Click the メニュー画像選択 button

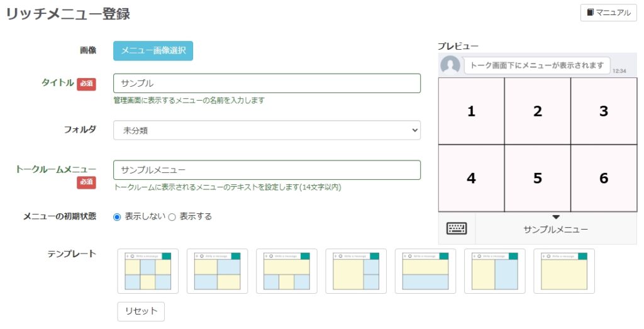pyautogui.click(x=153, y=51)
